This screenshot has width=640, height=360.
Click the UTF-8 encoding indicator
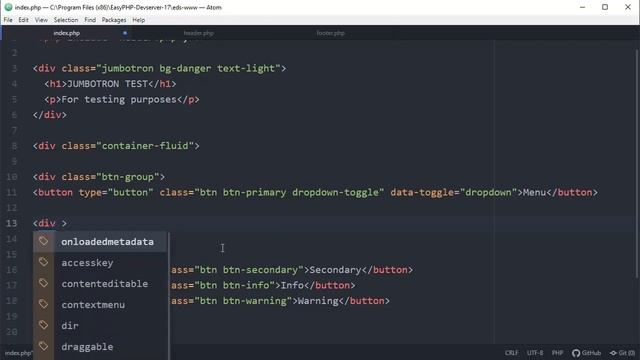[x=535, y=353]
